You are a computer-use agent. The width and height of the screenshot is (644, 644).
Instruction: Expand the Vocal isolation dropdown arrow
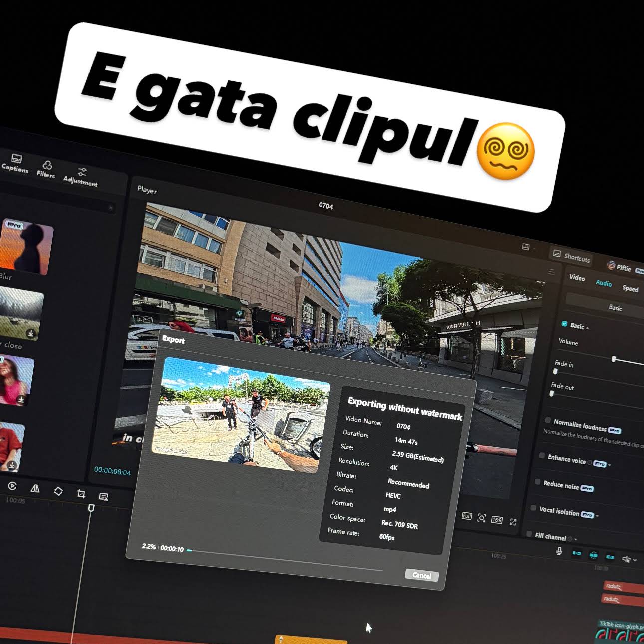[597, 515]
